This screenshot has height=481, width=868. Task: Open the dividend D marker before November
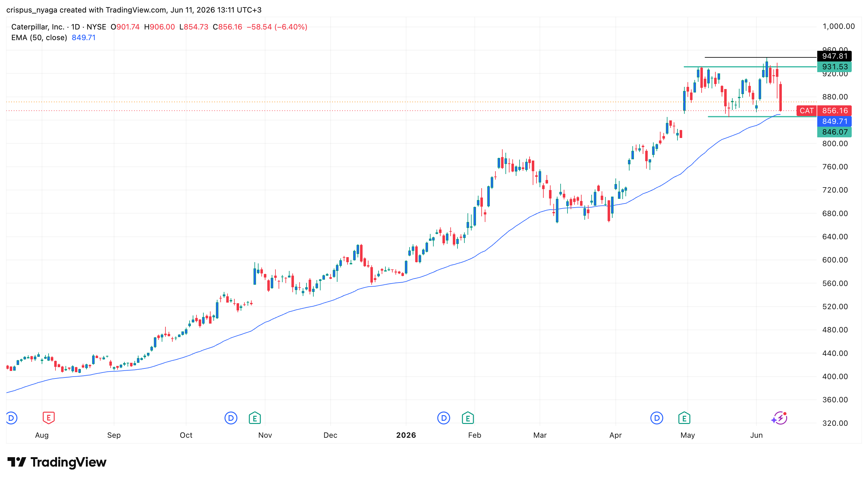[x=231, y=418]
